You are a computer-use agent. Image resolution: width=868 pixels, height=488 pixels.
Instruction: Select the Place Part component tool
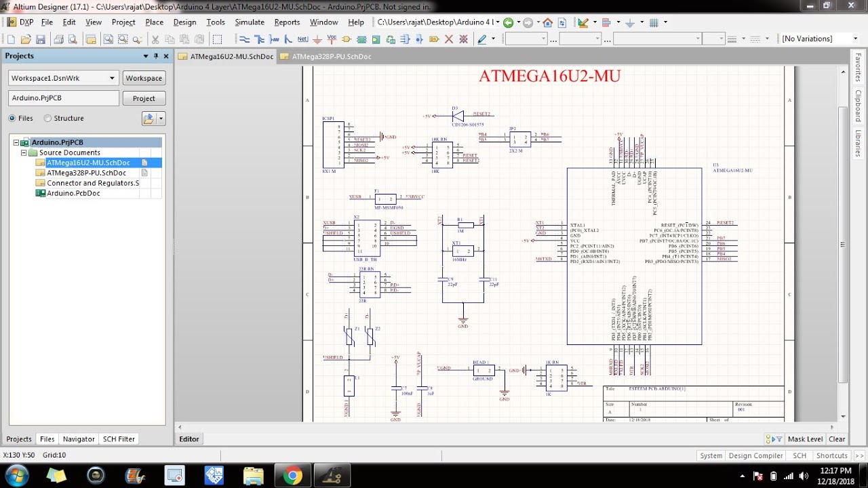[x=347, y=39]
